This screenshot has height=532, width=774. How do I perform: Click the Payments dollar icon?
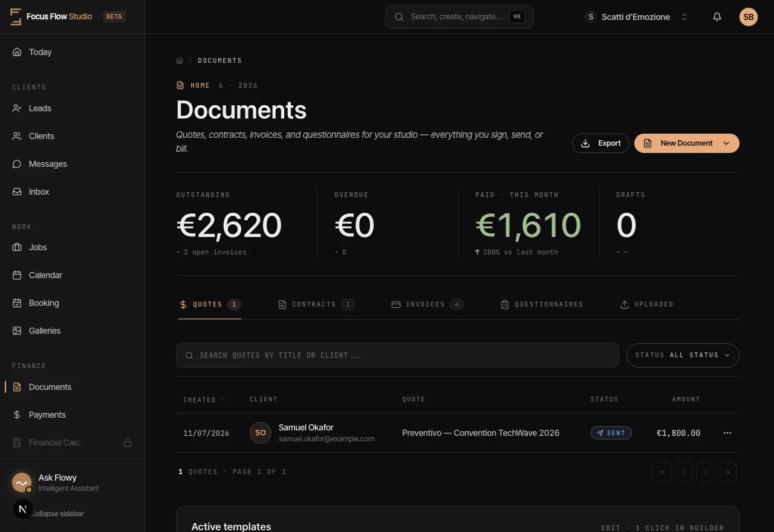17,415
